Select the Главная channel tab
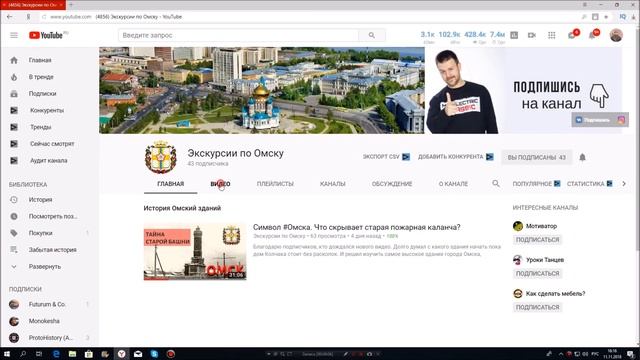 pos(171,184)
